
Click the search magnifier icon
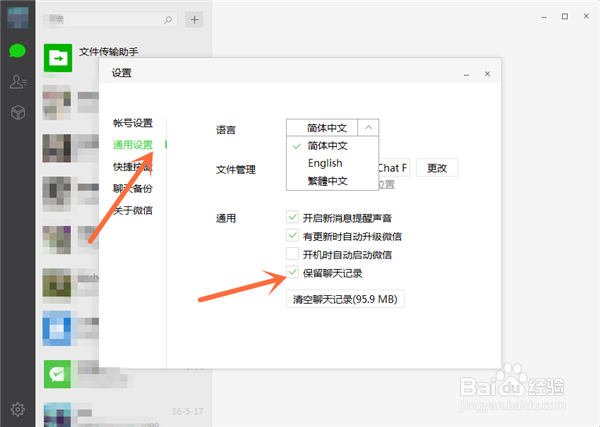[168, 20]
